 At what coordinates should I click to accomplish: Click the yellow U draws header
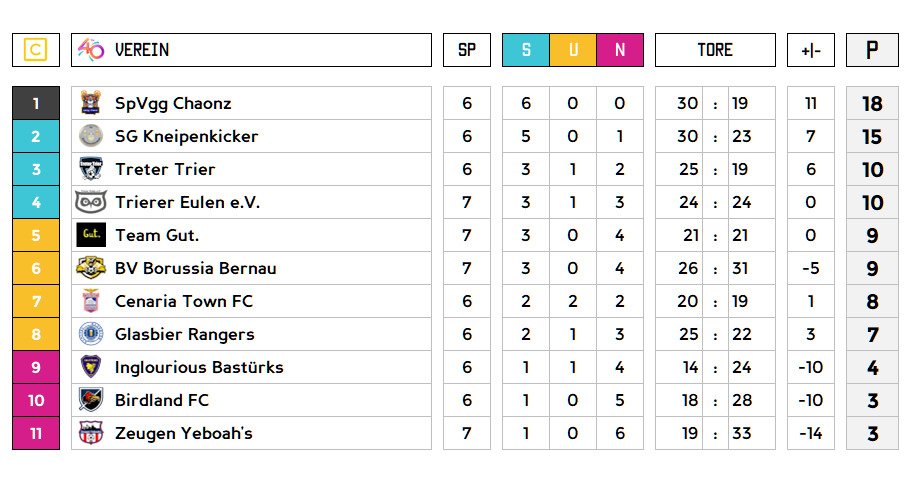pos(573,50)
